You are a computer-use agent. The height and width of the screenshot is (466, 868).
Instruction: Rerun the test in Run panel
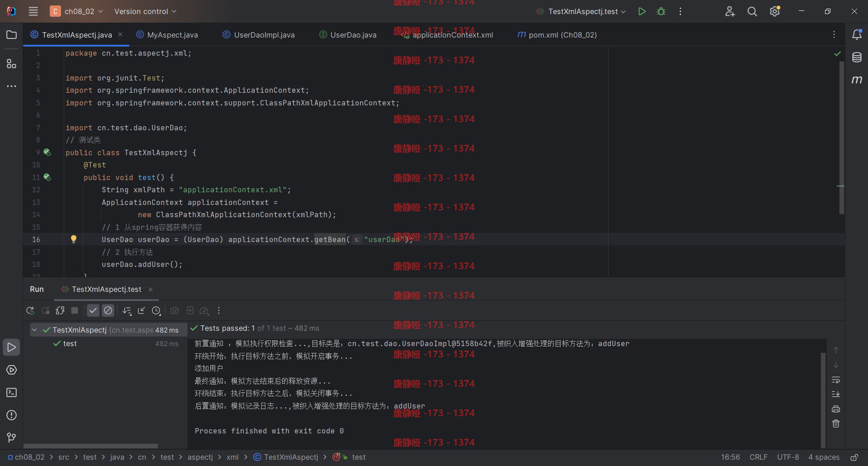point(30,311)
